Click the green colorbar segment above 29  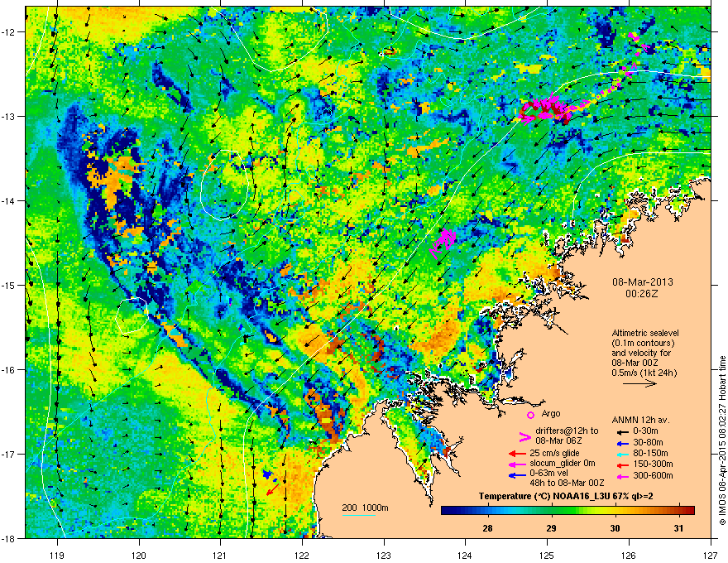coord(552,510)
